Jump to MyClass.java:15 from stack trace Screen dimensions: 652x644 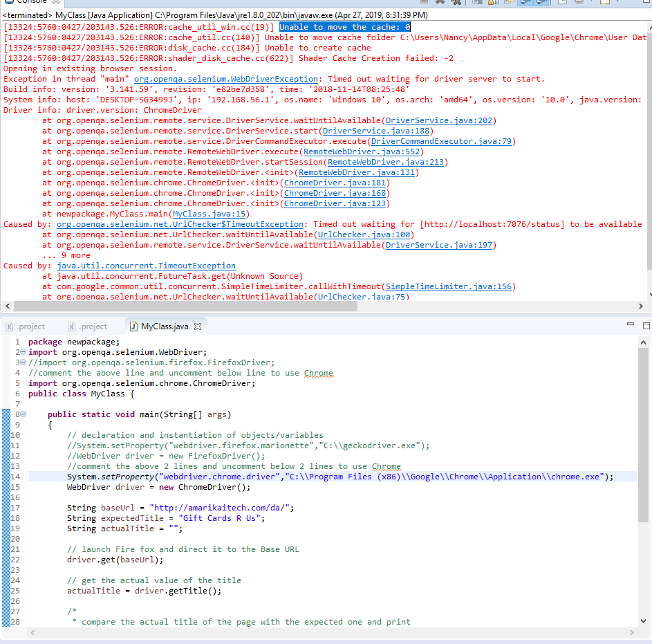coord(209,214)
